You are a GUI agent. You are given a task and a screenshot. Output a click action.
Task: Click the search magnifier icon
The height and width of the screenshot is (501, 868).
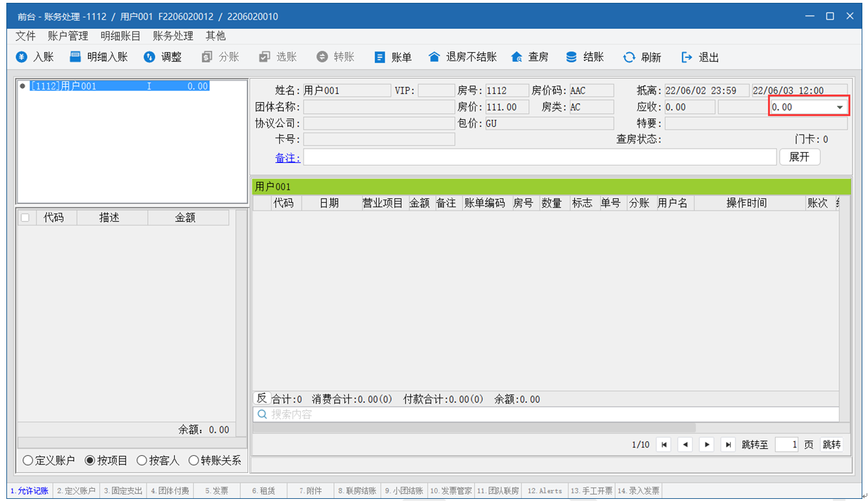pyautogui.click(x=262, y=414)
